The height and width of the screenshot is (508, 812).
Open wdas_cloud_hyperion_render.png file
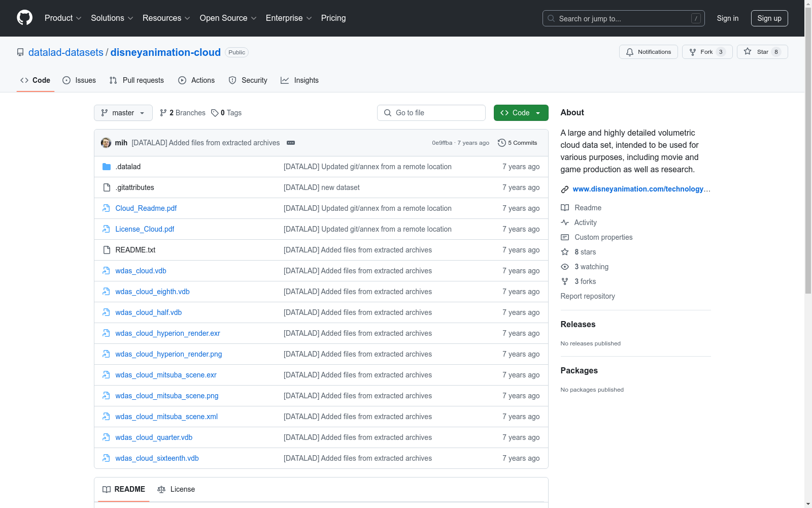tap(168, 354)
